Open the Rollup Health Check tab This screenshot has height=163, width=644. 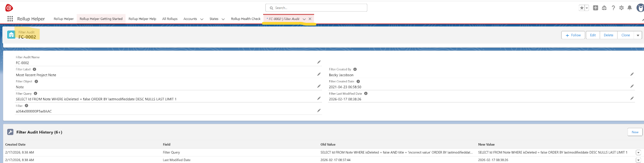[x=246, y=19]
